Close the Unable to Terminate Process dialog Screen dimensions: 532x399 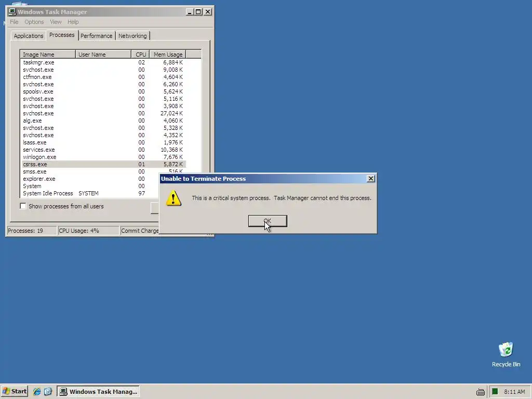pyautogui.click(x=371, y=179)
